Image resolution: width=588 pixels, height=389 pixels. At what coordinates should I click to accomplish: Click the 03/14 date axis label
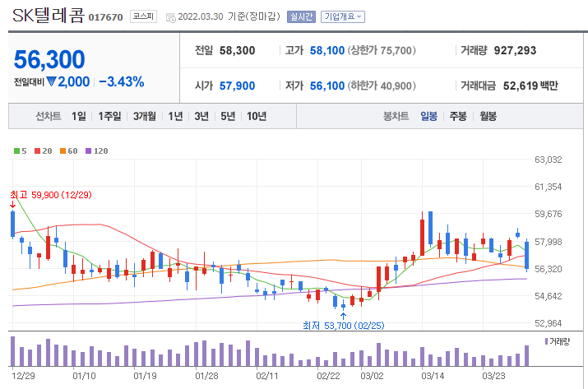pyautogui.click(x=433, y=376)
